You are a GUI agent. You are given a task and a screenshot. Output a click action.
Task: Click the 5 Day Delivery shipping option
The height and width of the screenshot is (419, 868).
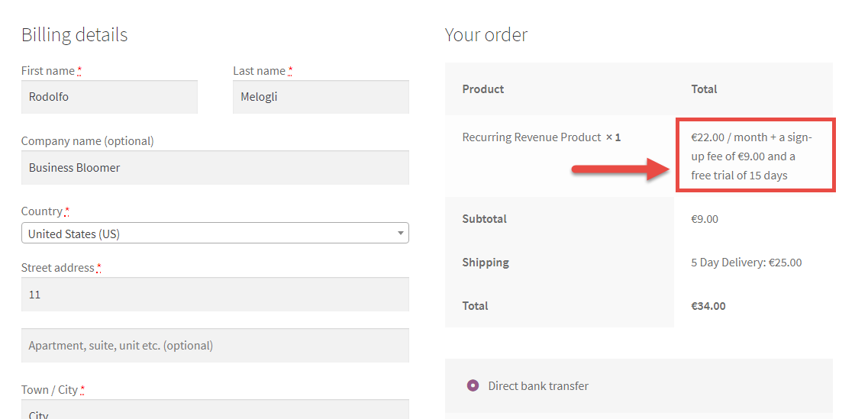coord(746,263)
